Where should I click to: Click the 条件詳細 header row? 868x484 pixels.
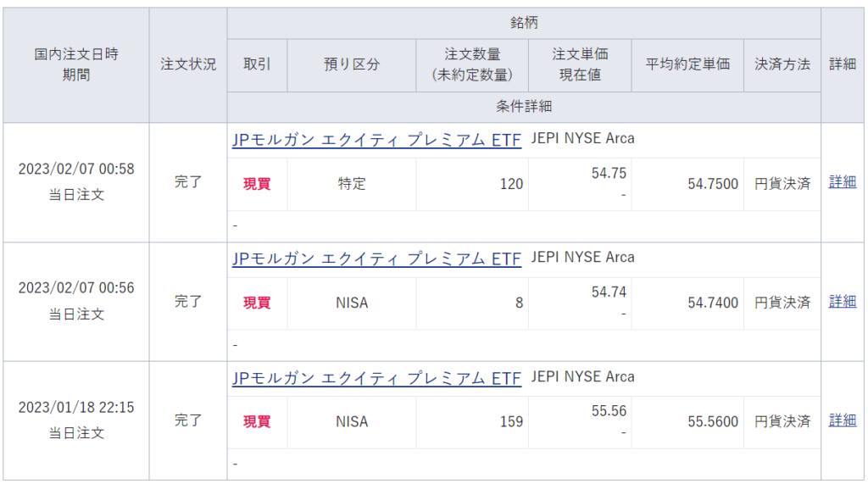(524, 107)
